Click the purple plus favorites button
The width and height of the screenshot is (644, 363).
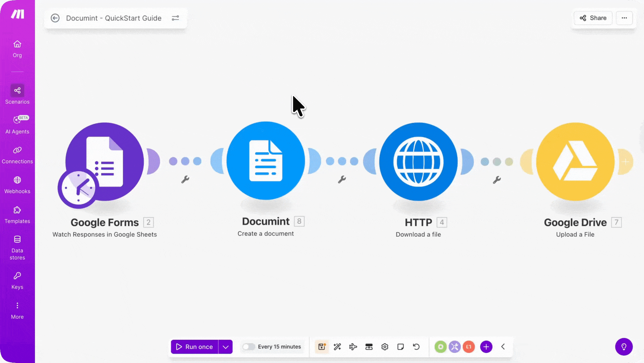[486, 347]
